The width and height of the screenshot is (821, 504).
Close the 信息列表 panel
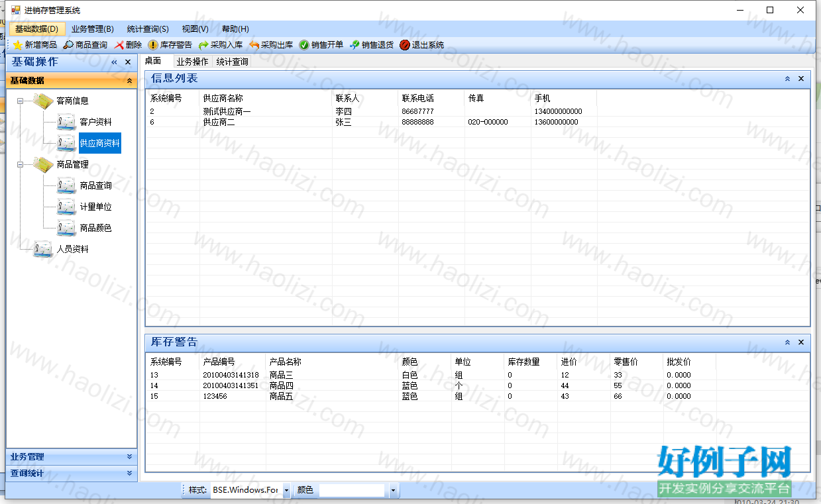[800, 79]
